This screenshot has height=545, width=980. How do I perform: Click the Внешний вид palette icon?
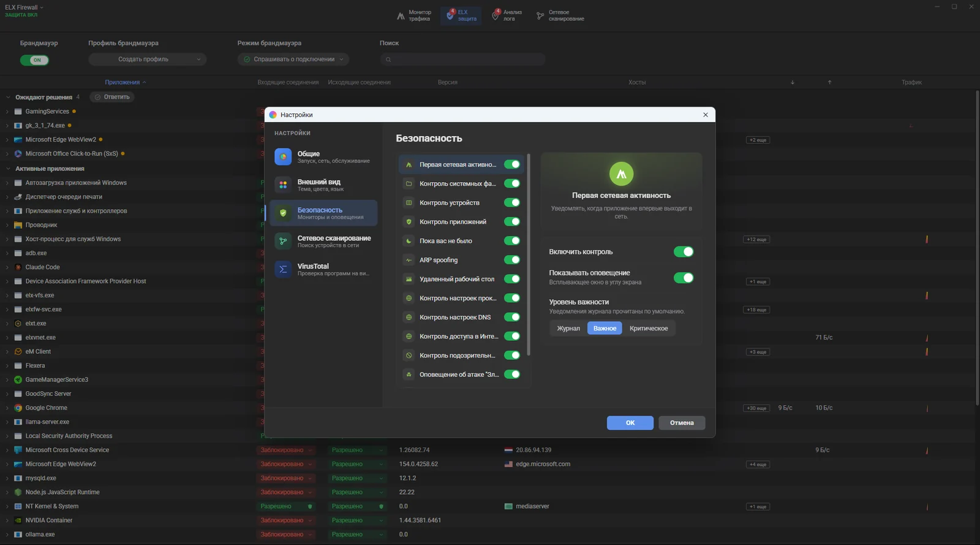[x=283, y=185]
